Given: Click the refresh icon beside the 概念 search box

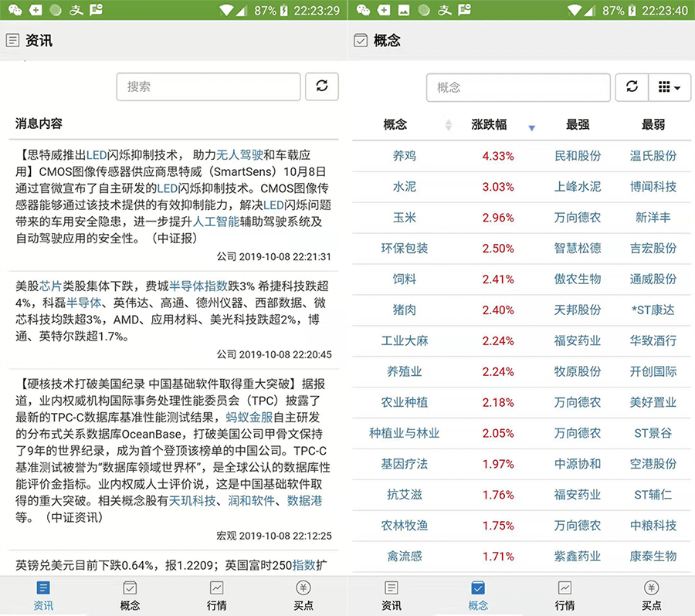Looking at the screenshot, I should coord(632,87).
